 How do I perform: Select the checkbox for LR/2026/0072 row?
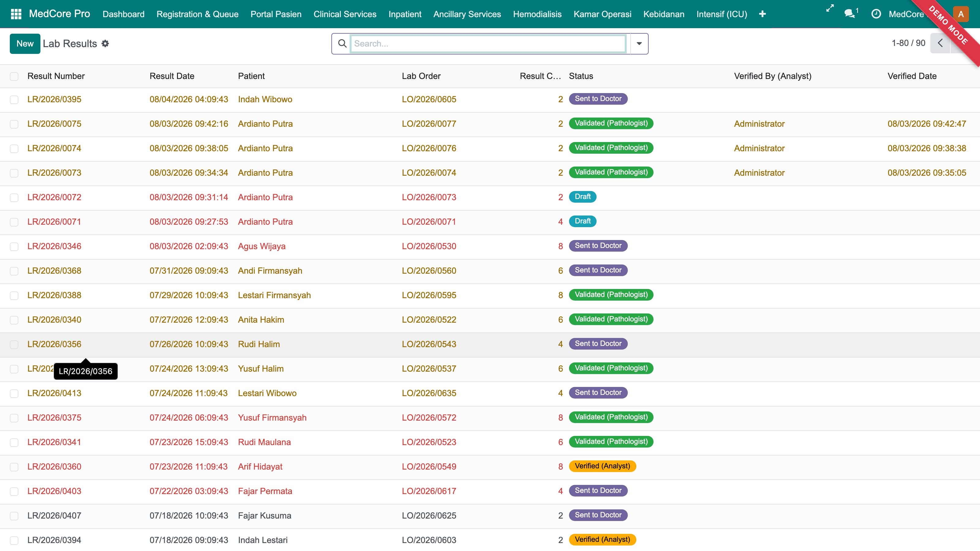14,197
